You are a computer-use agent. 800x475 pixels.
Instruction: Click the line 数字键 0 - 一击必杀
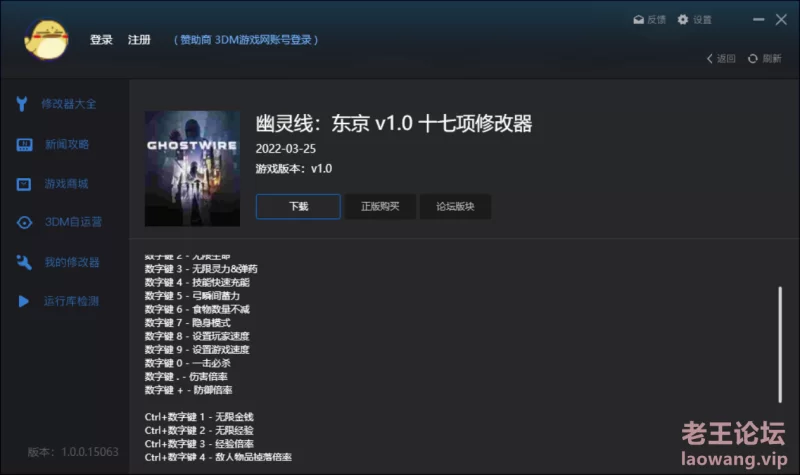pos(187,363)
